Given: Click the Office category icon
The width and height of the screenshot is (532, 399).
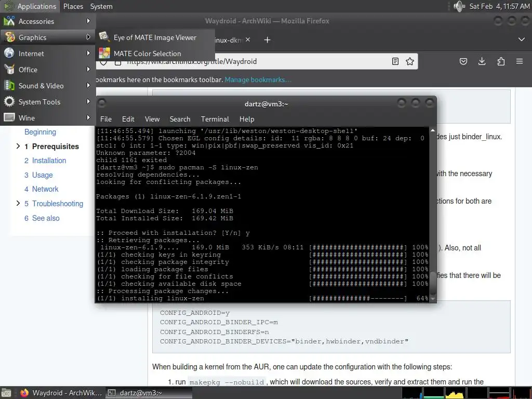Looking at the screenshot, I should [9, 69].
